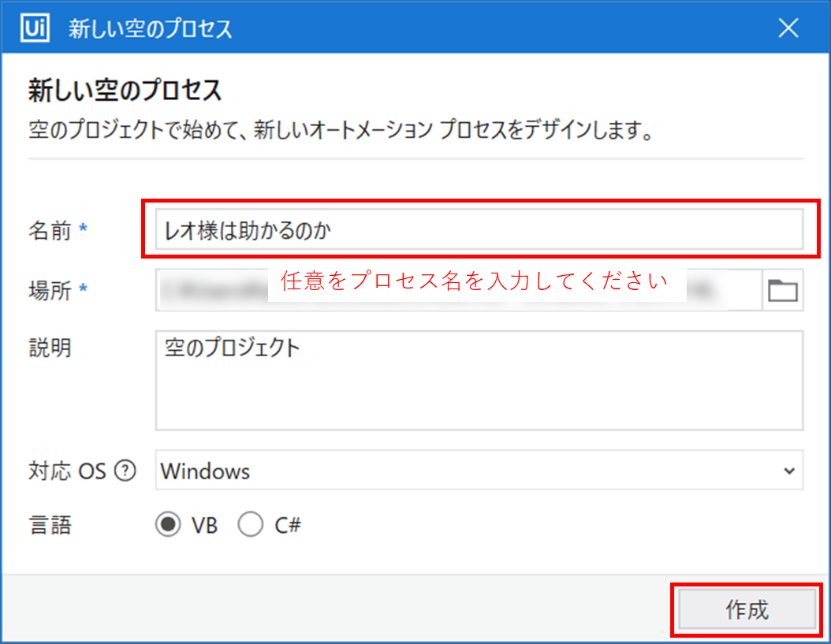The image size is (831, 644).
Task: Click the 作成 button
Action: tap(747, 609)
